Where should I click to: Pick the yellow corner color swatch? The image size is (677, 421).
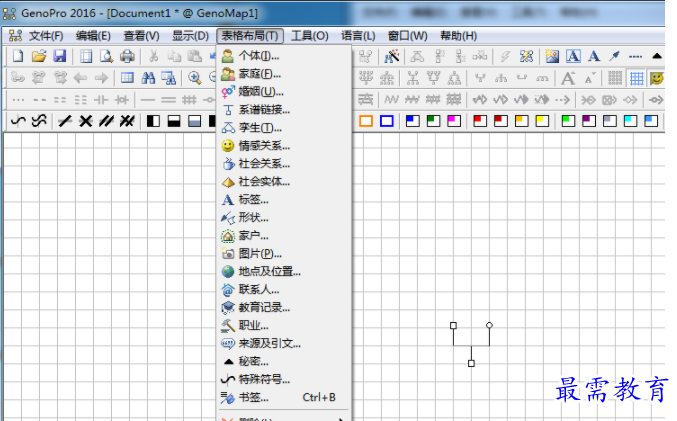542,121
